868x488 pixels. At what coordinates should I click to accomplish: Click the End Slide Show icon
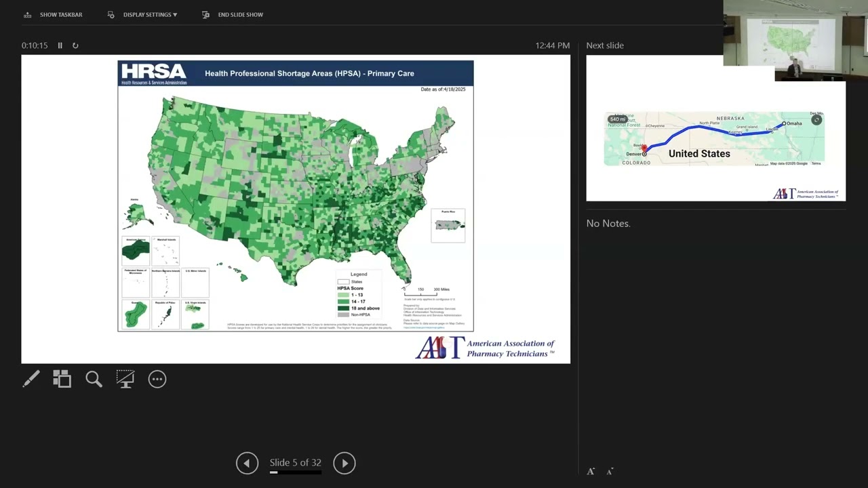click(x=206, y=14)
